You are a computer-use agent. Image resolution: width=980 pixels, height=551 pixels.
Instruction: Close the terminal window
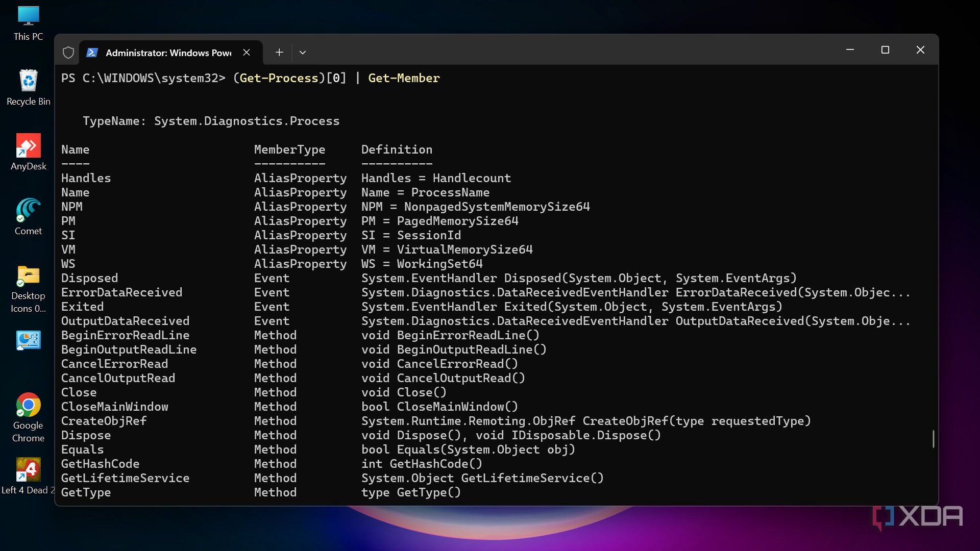click(920, 50)
